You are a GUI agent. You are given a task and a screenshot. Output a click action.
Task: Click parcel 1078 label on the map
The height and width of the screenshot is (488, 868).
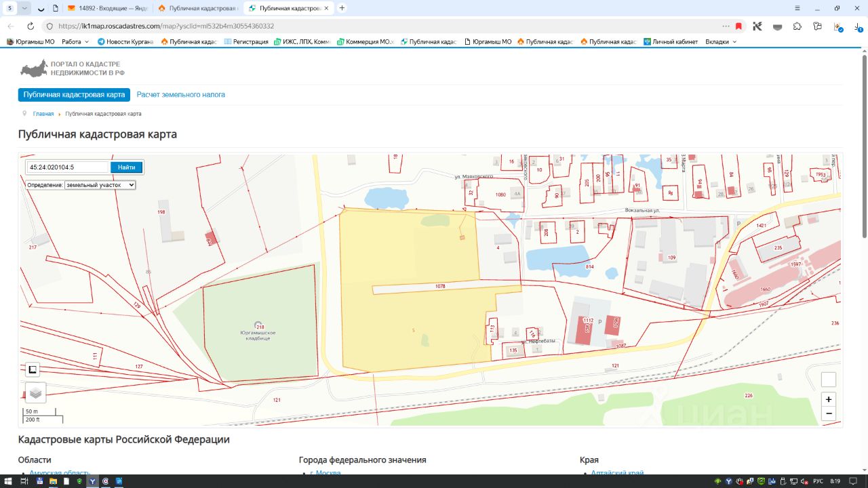[x=440, y=287]
